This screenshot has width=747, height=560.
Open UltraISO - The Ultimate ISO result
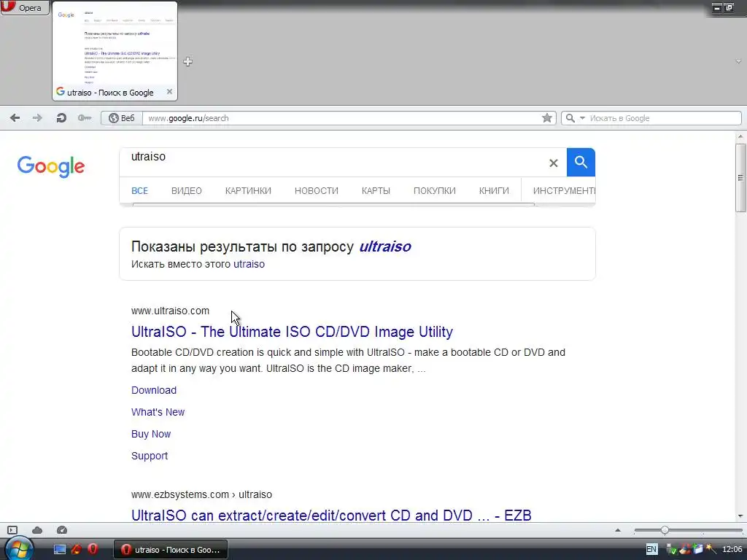pos(292,332)
